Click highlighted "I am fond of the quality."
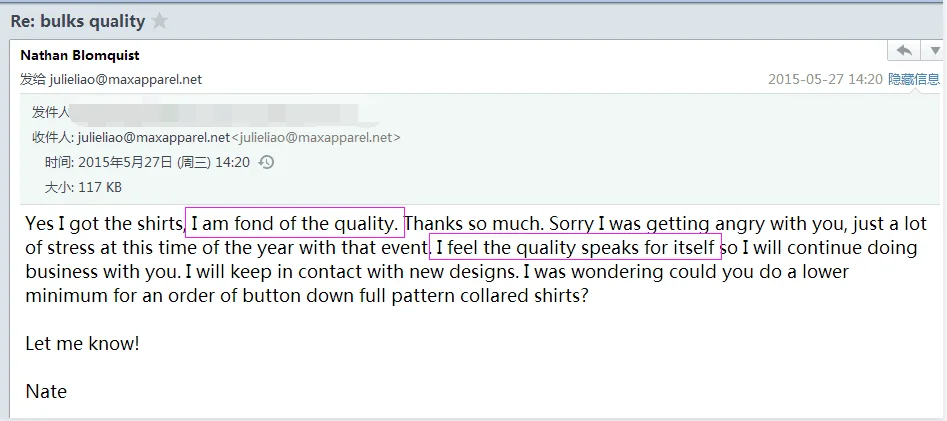 (x=295, y=223)
